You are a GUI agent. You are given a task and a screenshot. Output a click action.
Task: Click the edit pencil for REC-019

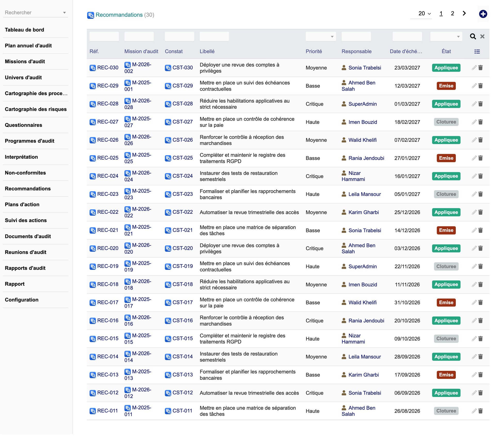474,266
